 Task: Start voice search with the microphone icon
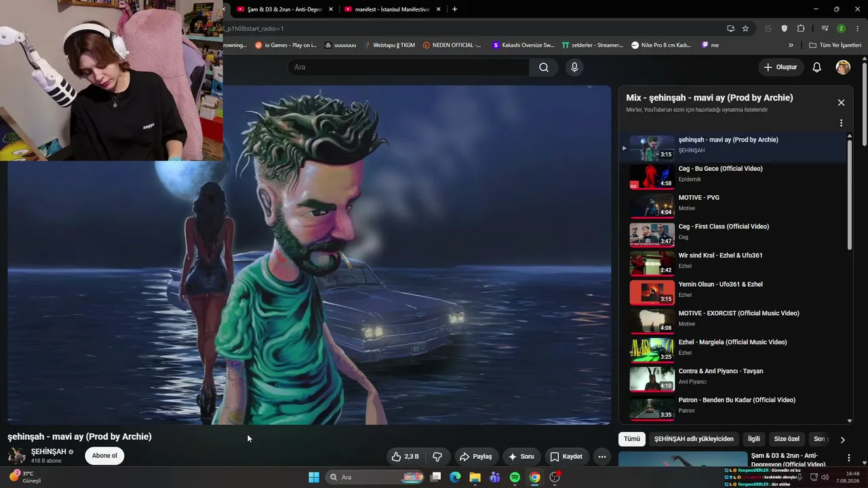click(x=574, y=67)
